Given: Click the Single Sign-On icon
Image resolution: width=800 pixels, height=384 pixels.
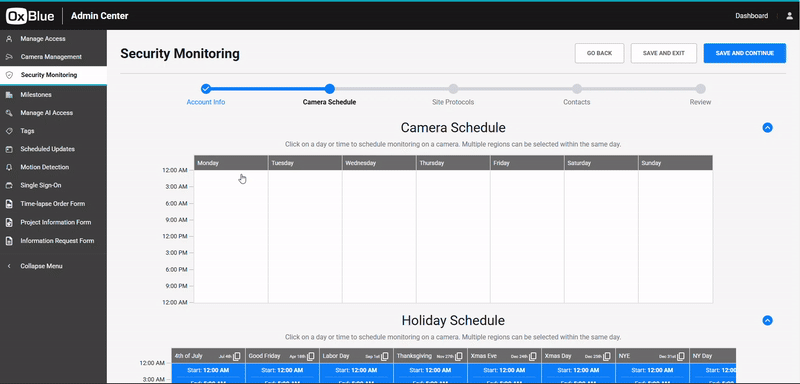Looking at the screenshot, I should [x=9, y=186].
